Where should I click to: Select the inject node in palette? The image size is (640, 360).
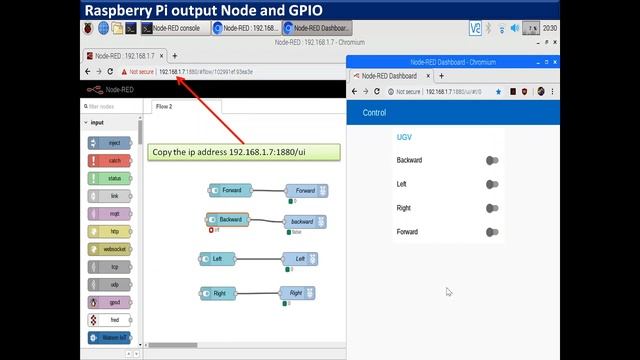(110, 143)
